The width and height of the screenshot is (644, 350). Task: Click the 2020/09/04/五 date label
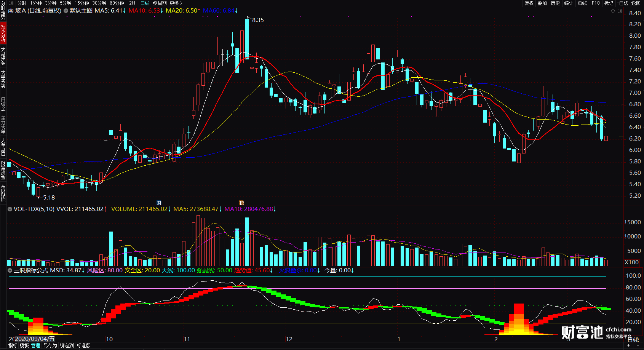pyautogui.click(x=34, y=339)
